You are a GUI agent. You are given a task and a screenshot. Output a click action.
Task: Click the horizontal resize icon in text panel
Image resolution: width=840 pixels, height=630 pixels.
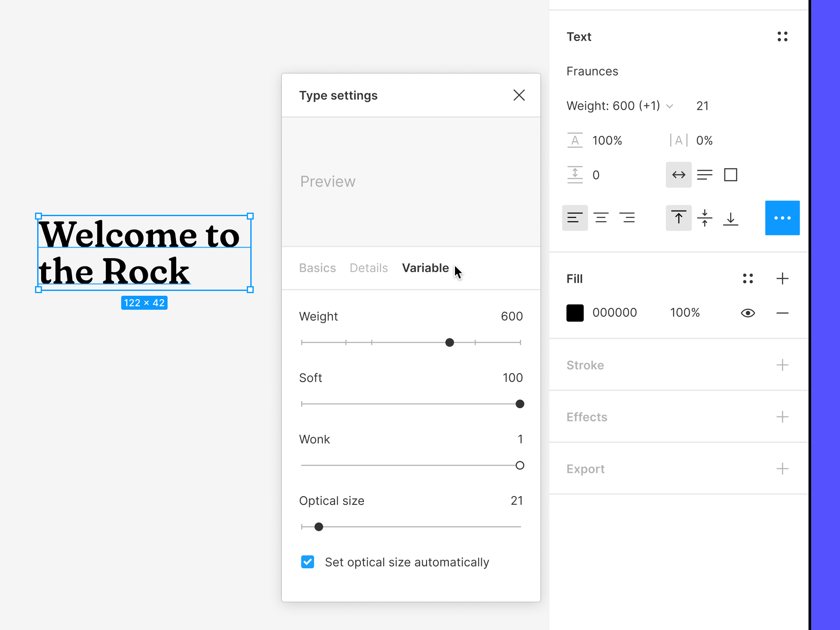(x=679, y=175)
